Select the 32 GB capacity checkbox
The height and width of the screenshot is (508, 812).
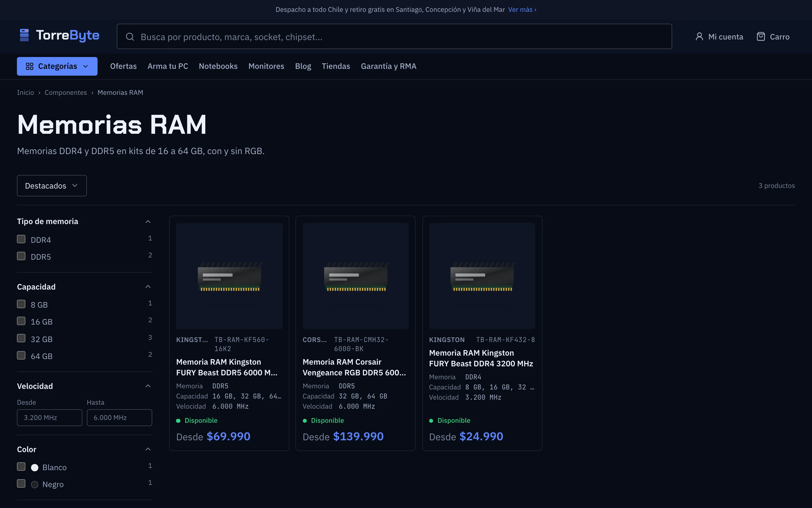pos(21,338)
